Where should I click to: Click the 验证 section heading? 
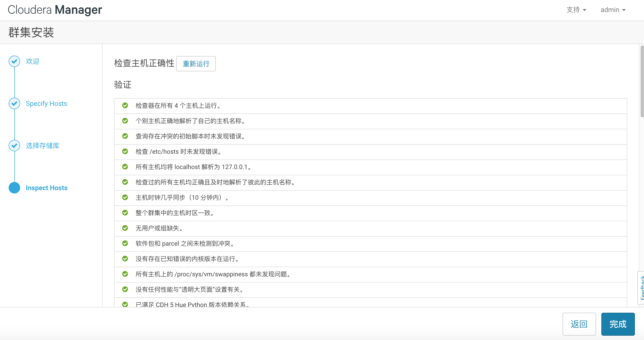[x=122, y=85]
